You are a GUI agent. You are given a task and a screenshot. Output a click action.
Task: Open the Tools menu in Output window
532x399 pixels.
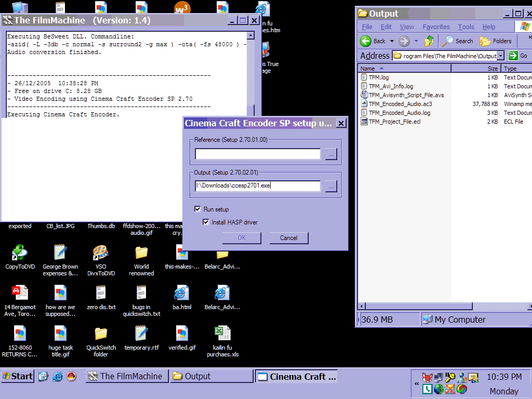466,27
